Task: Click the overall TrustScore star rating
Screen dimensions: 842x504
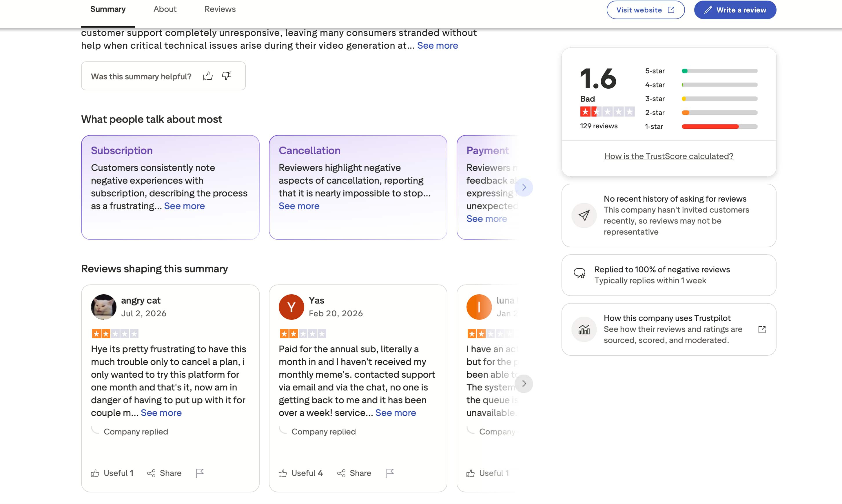Action: click(607, 112)
